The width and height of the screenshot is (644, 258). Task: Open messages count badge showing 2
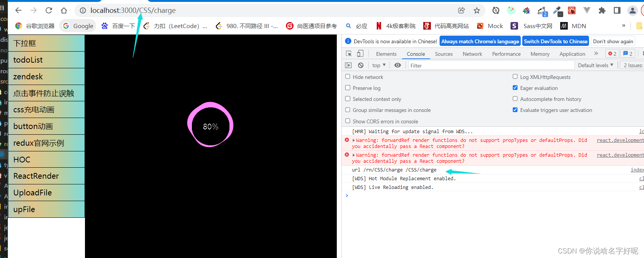tap(628, 54)
